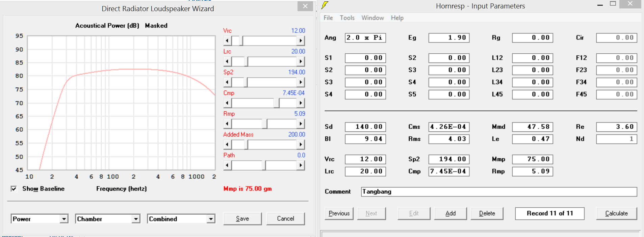Click the Sp2 slider right arrow
The image size is (644, 237).
(x=301, y=82)
